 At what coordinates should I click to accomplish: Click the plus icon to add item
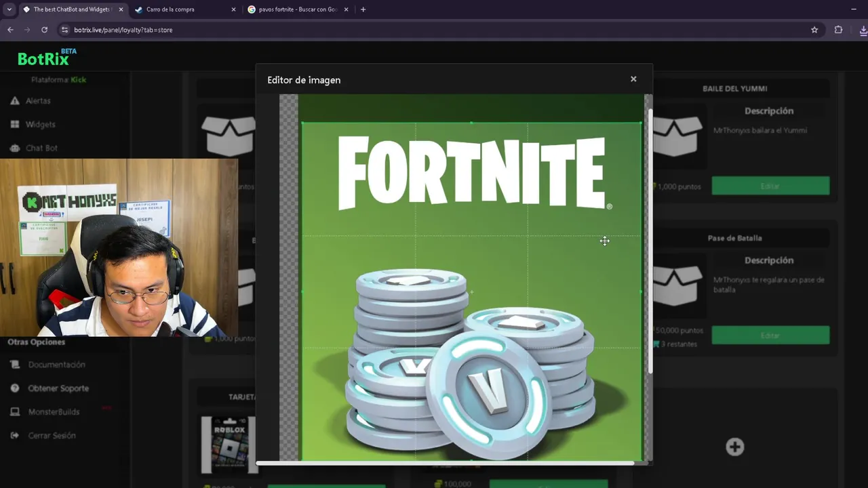click(x=735, y=447)
